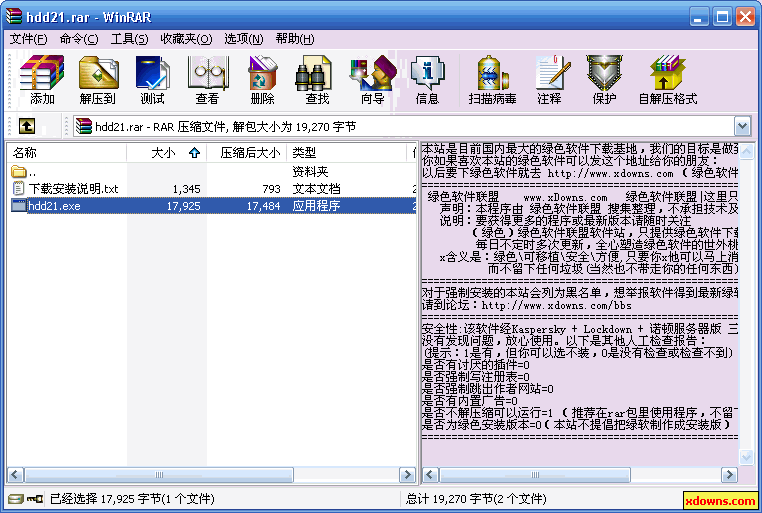Click comment pane left scroll arrow
The width and height of the screenshot is (762, 513).
(x=430, y=475)
